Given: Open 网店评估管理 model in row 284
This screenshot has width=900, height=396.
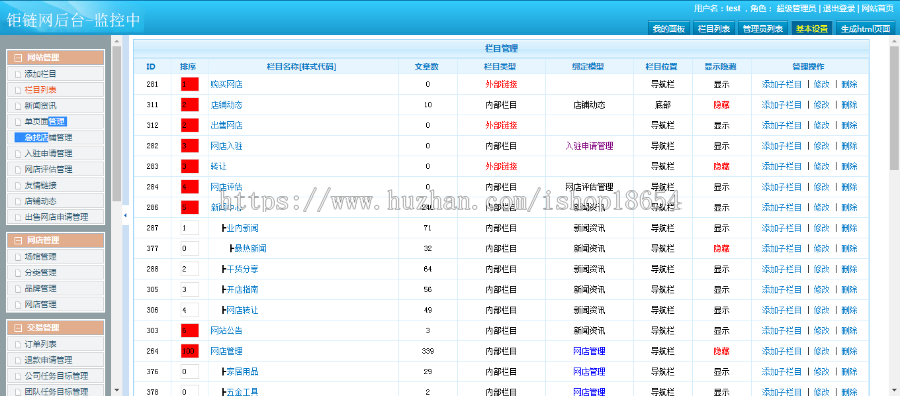Looking at the screenshot, I should coord(589,187).
